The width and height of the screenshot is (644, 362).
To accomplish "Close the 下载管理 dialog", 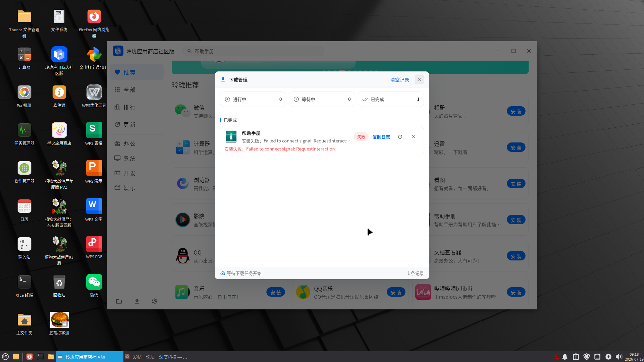I will [419, 79].
